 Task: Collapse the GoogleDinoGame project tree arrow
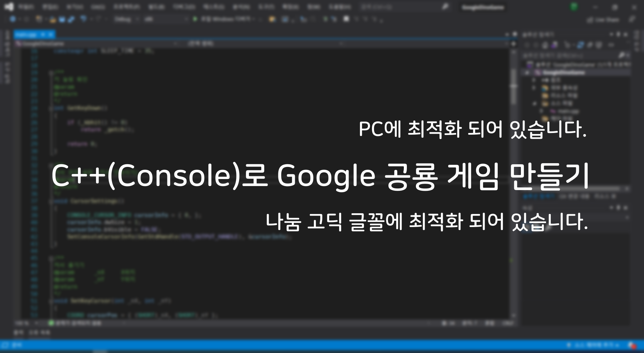[x=527, y=73]
